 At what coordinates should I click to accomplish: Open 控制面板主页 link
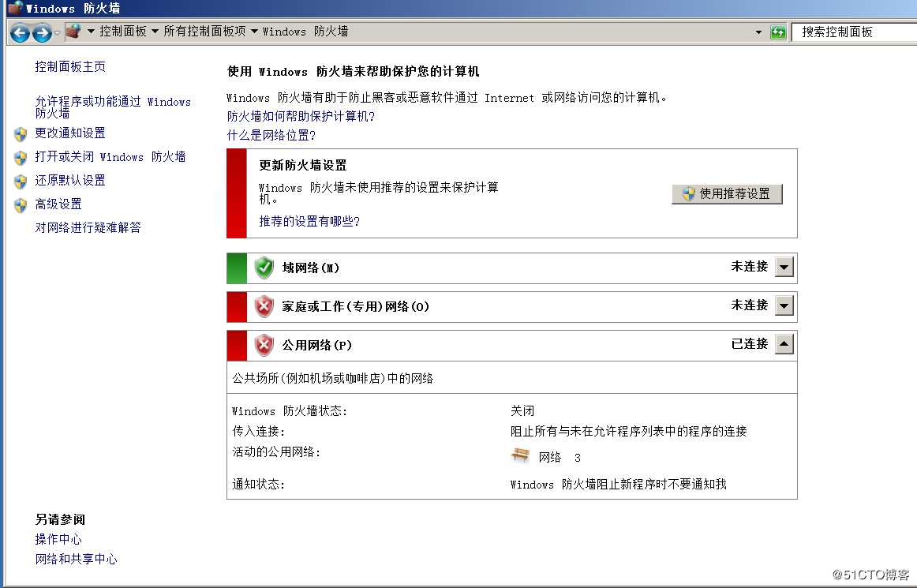pos(70,67)
